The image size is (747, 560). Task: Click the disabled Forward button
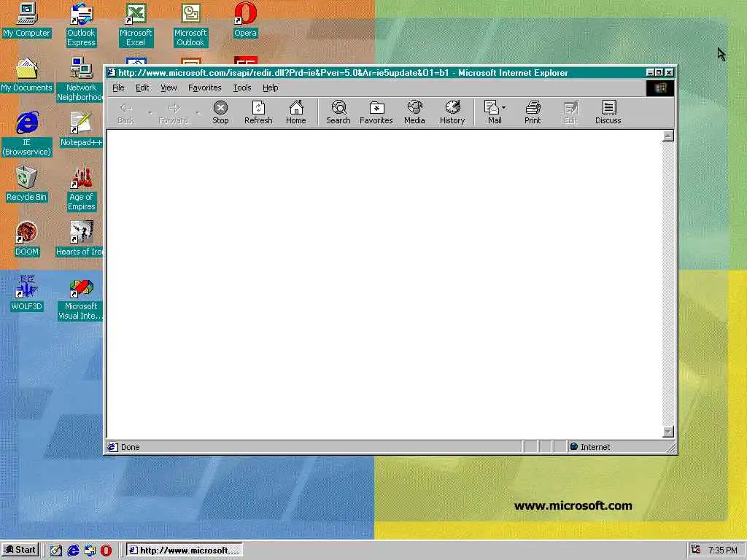(174, 112)
